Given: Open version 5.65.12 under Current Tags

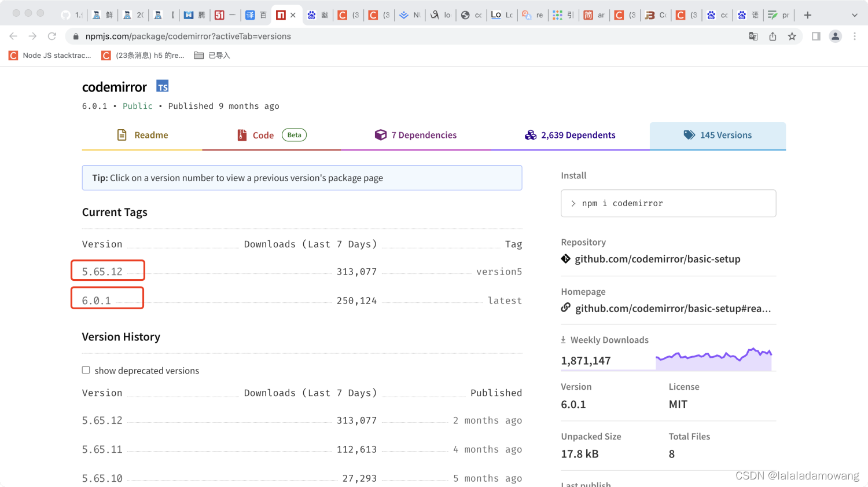Looking at the screenshot, I should coord(102,272).
